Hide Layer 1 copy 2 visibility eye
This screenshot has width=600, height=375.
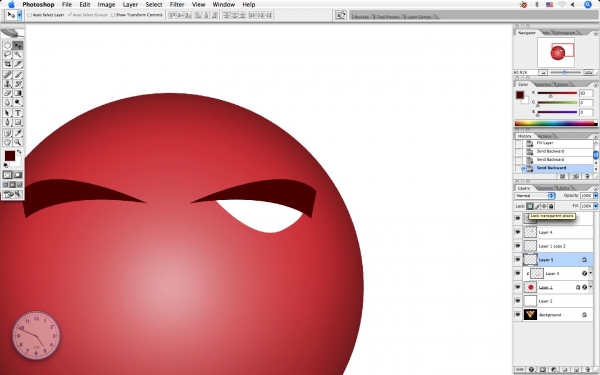[518, 246]
